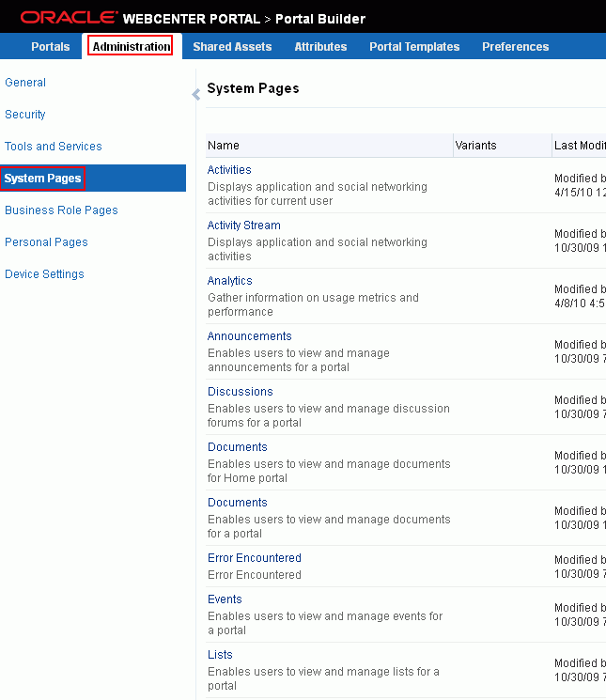Open Documents page for a portal
Viewport: 606px width, 700px height.
[238, 503]
